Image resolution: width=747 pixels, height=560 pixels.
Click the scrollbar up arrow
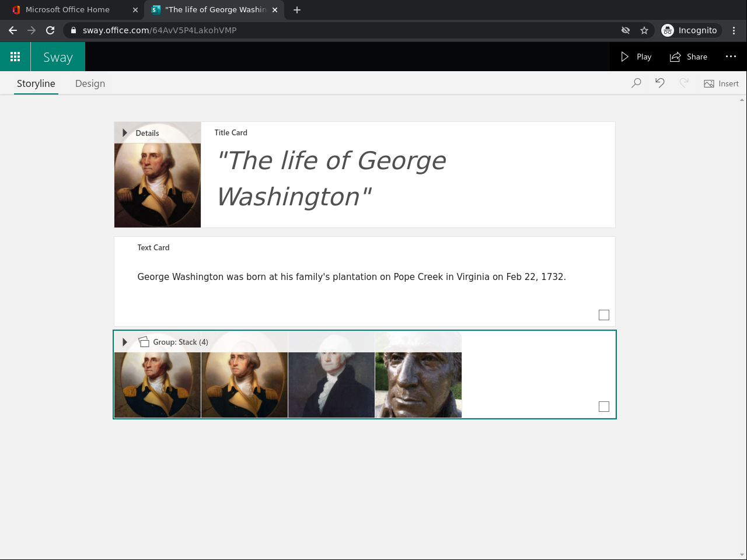(742, 100)
